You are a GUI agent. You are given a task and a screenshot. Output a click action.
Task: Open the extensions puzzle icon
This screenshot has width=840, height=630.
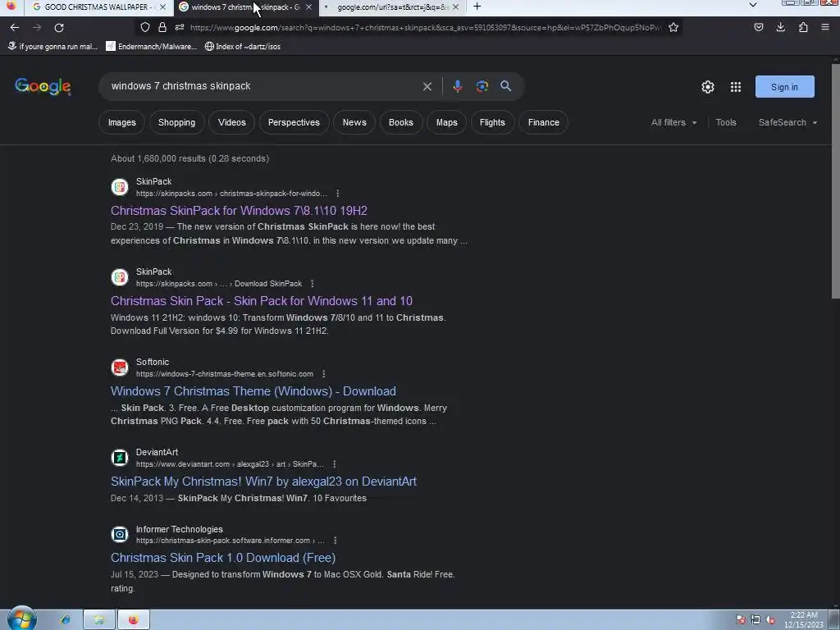tap(803, 27)
